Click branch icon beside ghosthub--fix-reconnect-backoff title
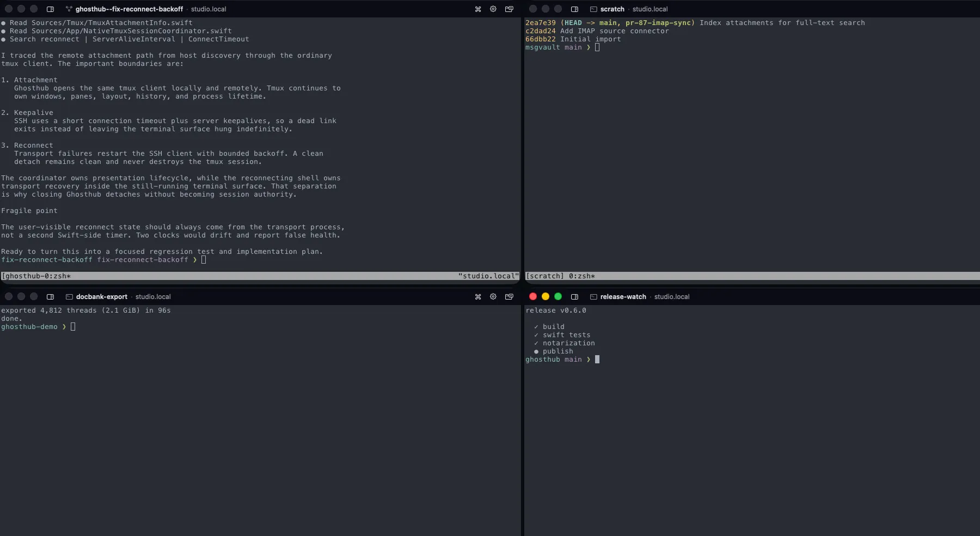Image resolution: width=980 pixels, height=536 pixels. [x=69, y=9]
